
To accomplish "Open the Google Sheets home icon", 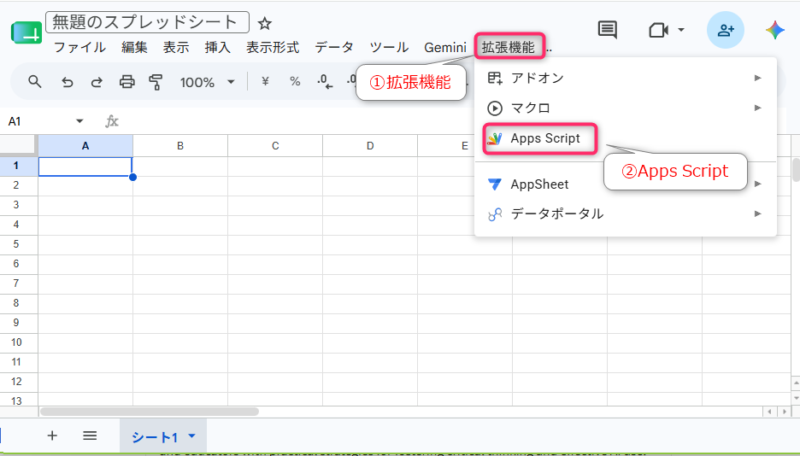I will tap(27, 33).
